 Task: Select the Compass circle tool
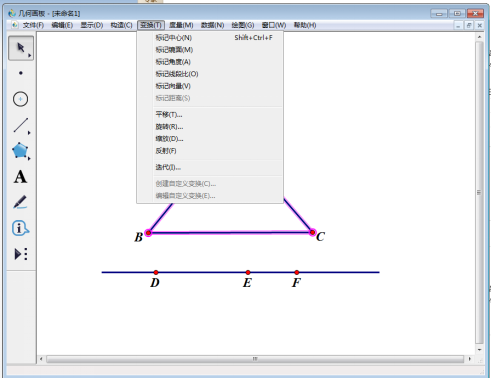[20, 99]
